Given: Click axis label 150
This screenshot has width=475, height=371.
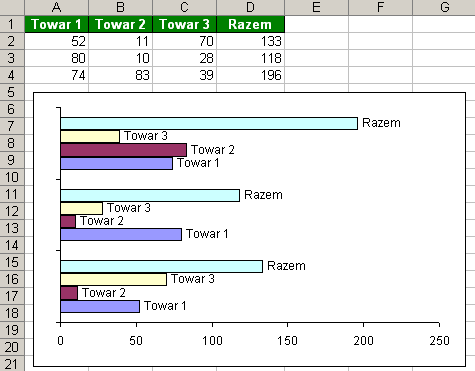Looking at the screenshot, I should [x=288, y=341].
